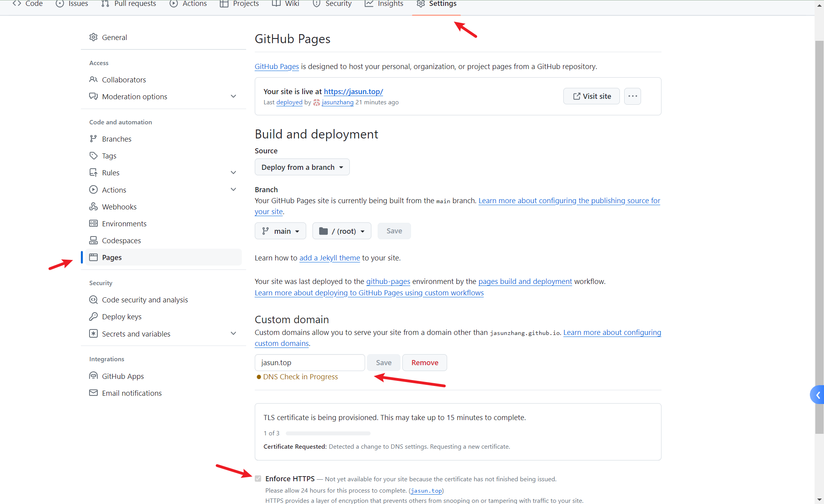Switch to the Actions tab in top nav
824x504 pixels.
188,4
